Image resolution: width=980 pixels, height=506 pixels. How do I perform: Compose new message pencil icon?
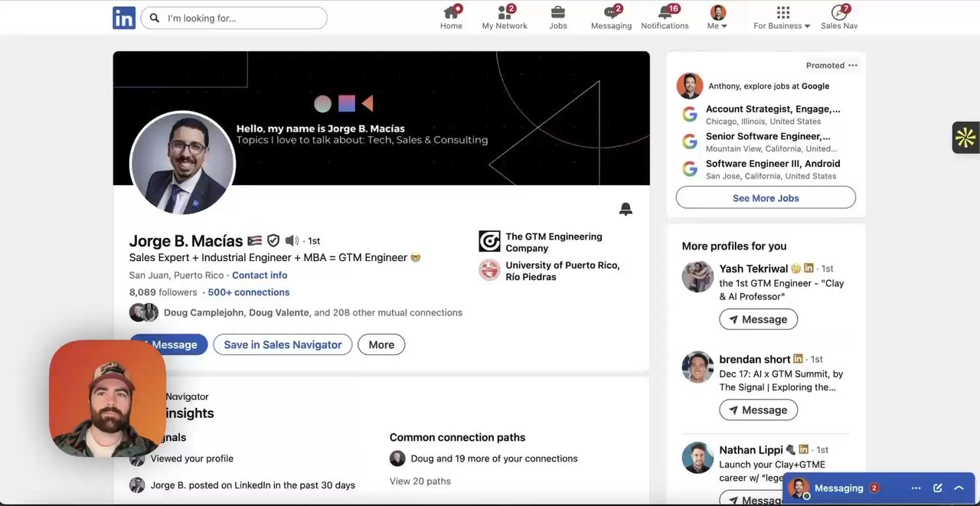click(x=937, y=488)
